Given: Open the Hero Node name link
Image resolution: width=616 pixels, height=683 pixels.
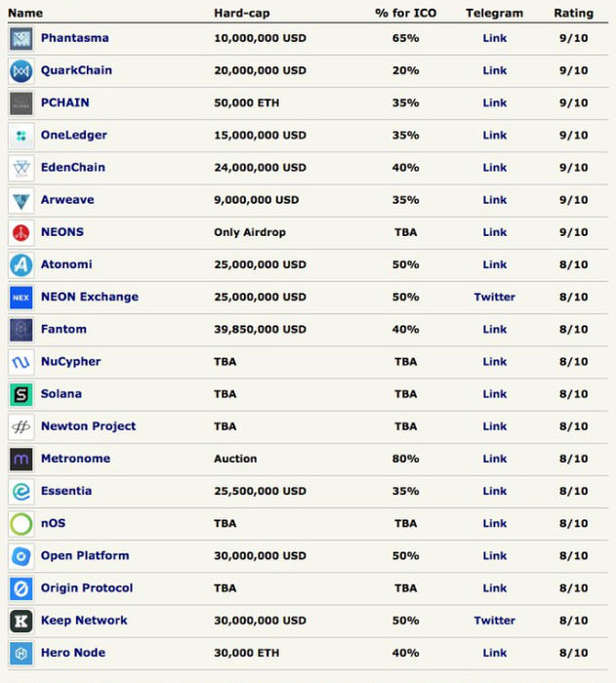Looking at the screenshot, I should [72, 653].
